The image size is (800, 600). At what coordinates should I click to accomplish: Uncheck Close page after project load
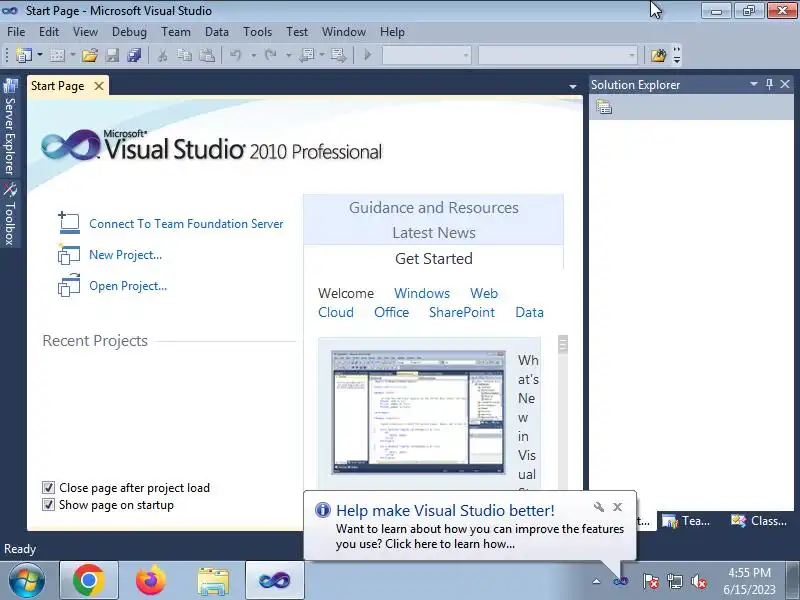tap(48, 488)
